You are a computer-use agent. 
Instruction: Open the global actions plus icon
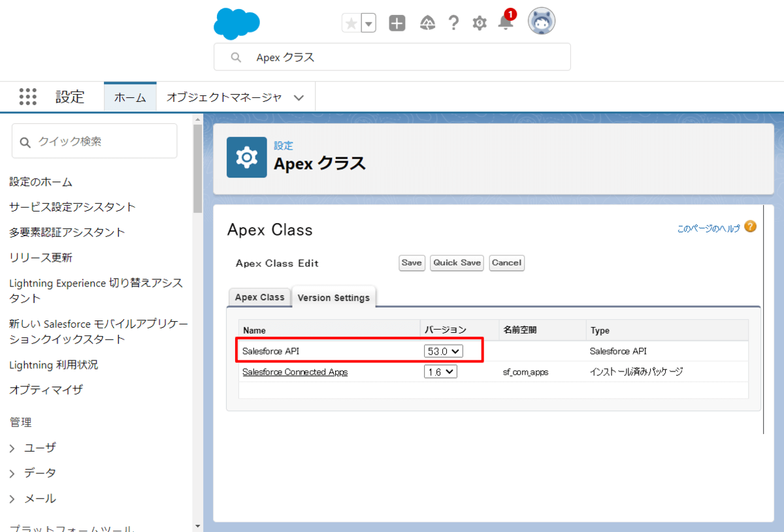tap(397, 23)
